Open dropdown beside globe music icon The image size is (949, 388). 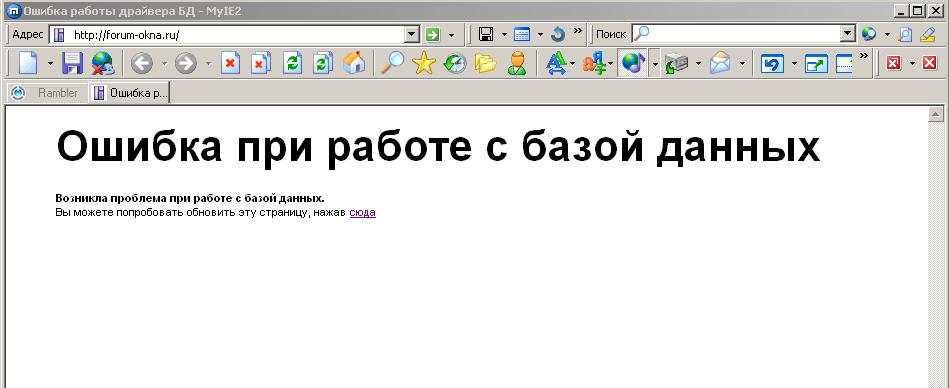[654, 63]
